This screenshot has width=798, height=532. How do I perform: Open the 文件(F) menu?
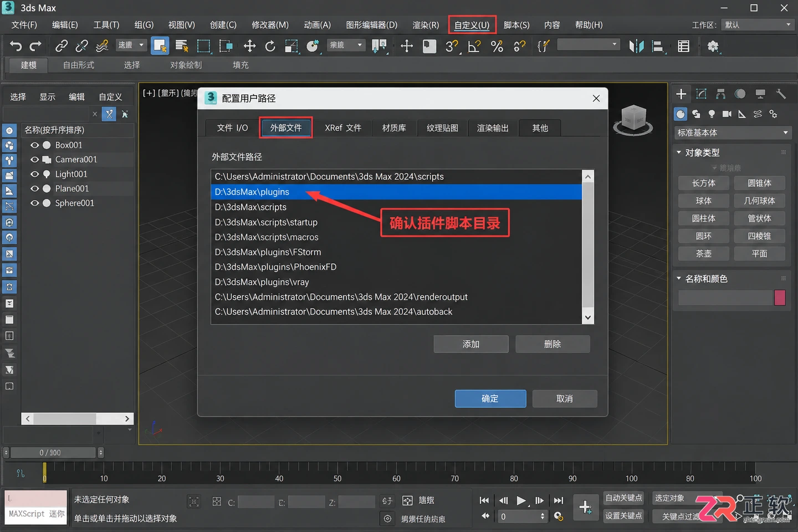(x=24, y=25)
